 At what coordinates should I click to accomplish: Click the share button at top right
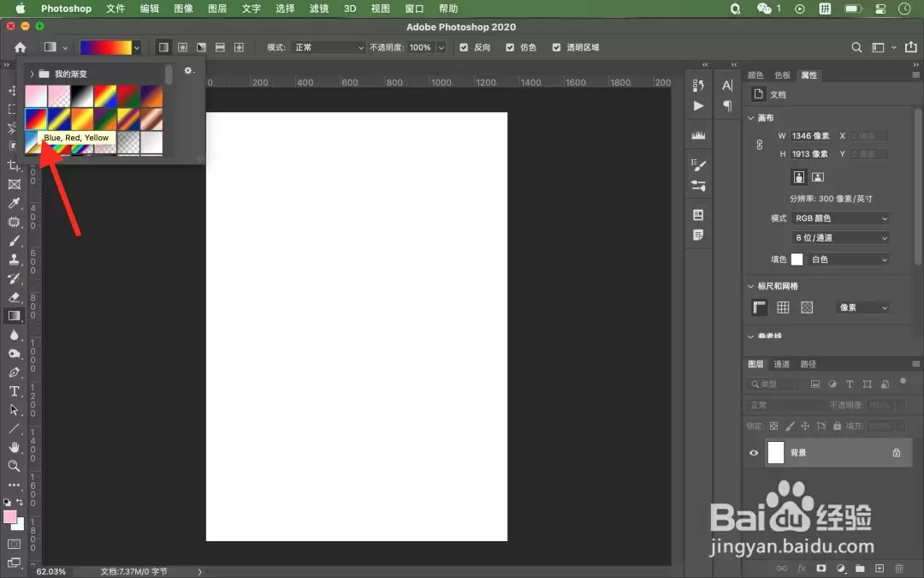910,47
